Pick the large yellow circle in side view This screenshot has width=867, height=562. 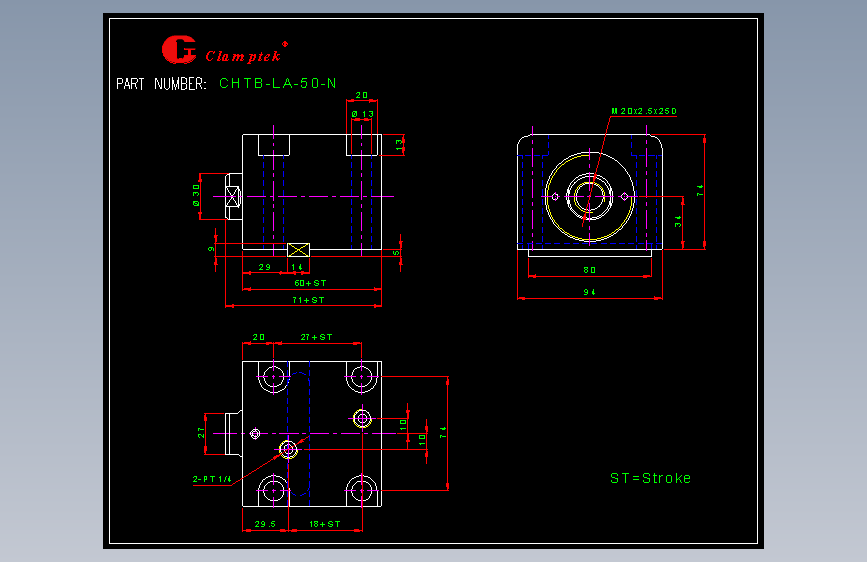tap(589, 197)
